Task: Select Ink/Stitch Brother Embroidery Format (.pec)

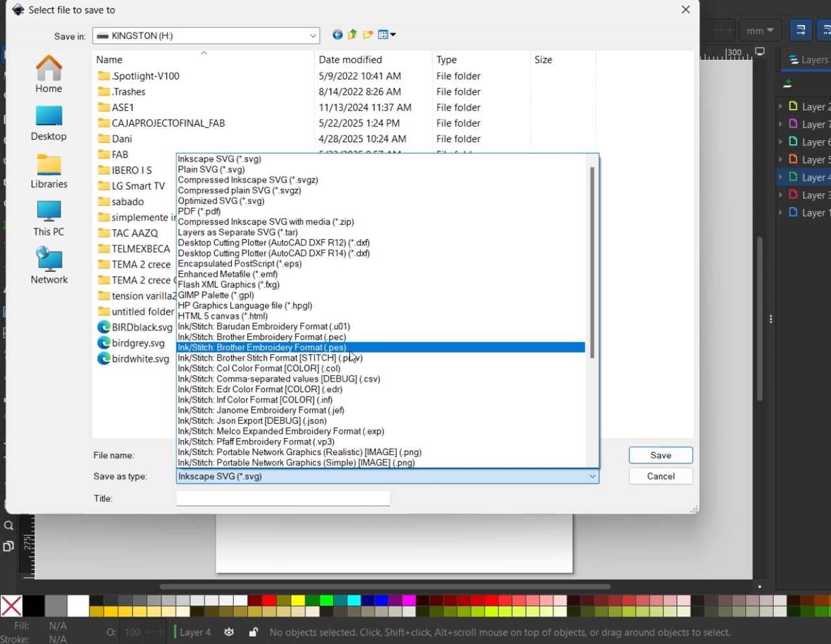Action: tap(381, 337)
